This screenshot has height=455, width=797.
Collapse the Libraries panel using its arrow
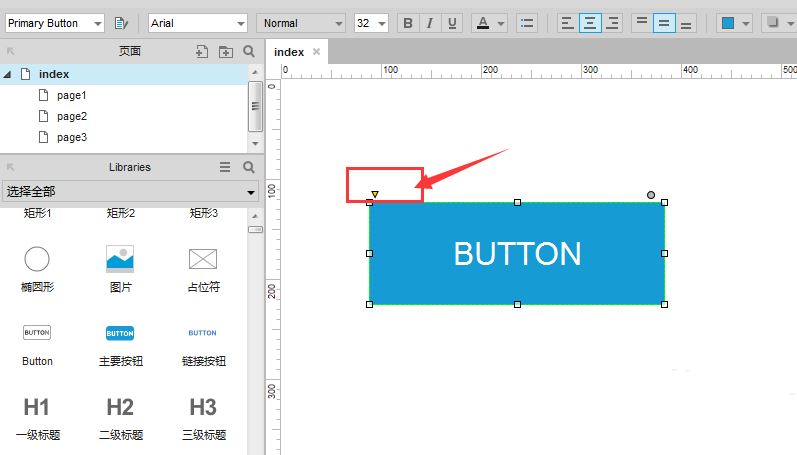click(11, 167)
